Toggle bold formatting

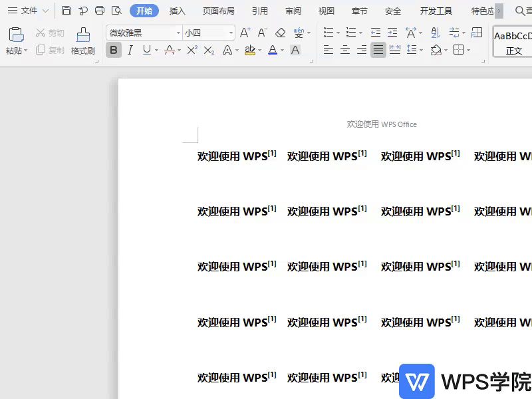(114, 50)
